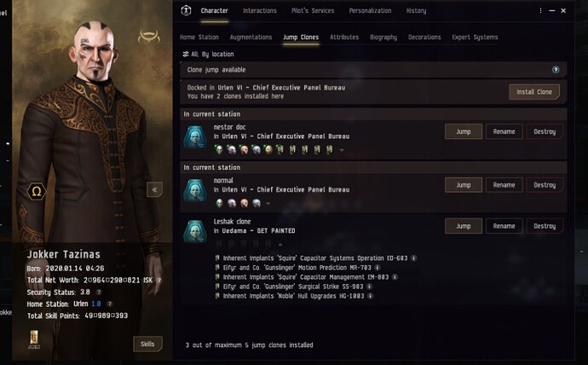Click the Install Clone button

pos(534,92)
